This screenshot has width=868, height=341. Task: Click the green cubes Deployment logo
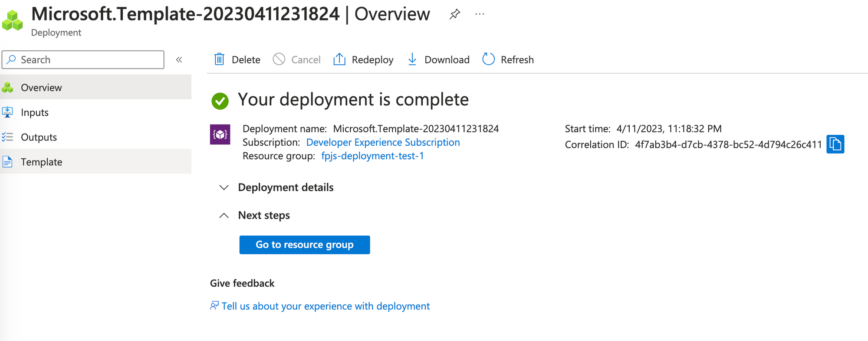pos(13,20)
